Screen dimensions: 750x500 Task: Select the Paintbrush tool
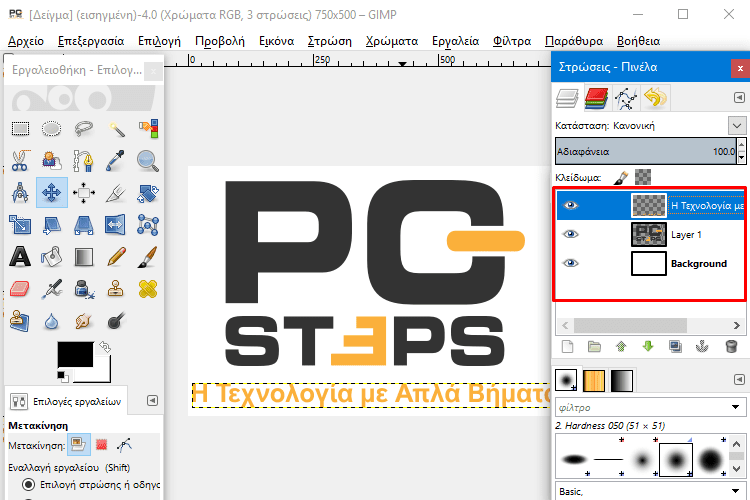tap(148, 257)
